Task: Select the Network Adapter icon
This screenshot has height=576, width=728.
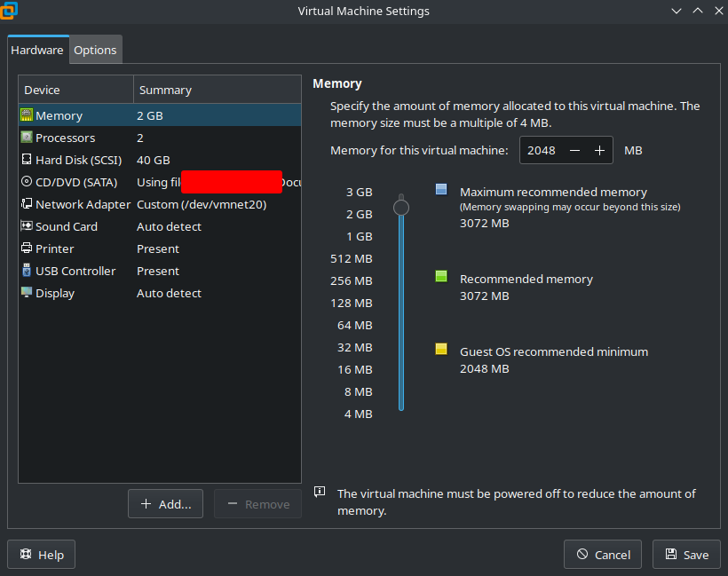Action: coord(27,204)
